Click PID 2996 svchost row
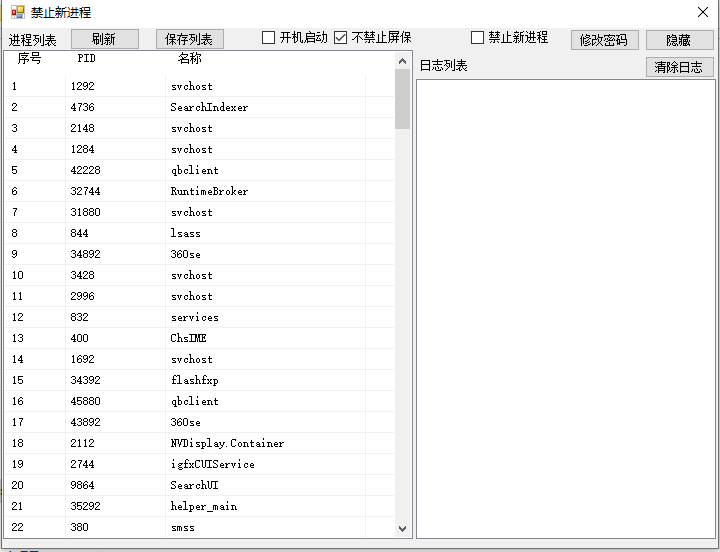This screenshot has width=720, height=552. (200, 296)
